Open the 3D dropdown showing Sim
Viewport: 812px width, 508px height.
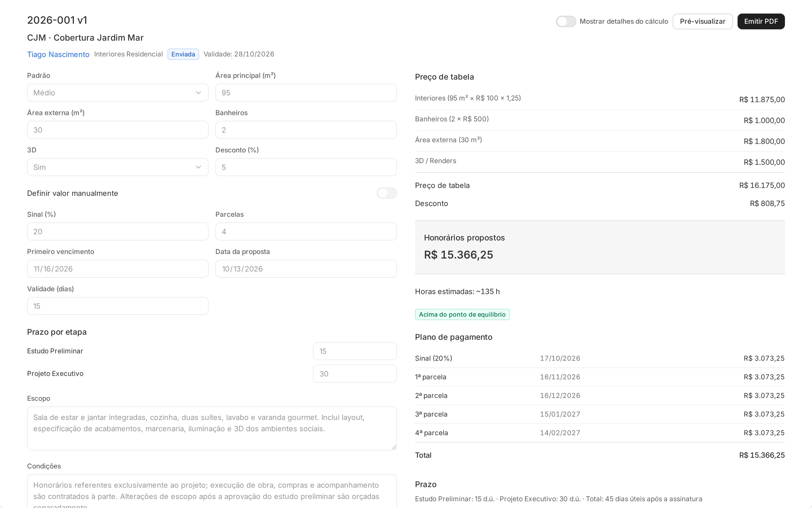118,167
